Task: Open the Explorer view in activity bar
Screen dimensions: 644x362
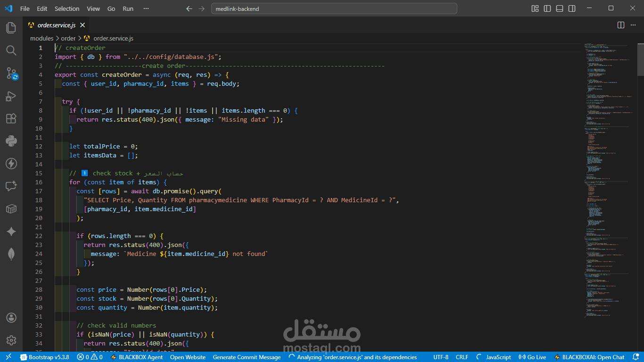Action: tap(11, 28)
